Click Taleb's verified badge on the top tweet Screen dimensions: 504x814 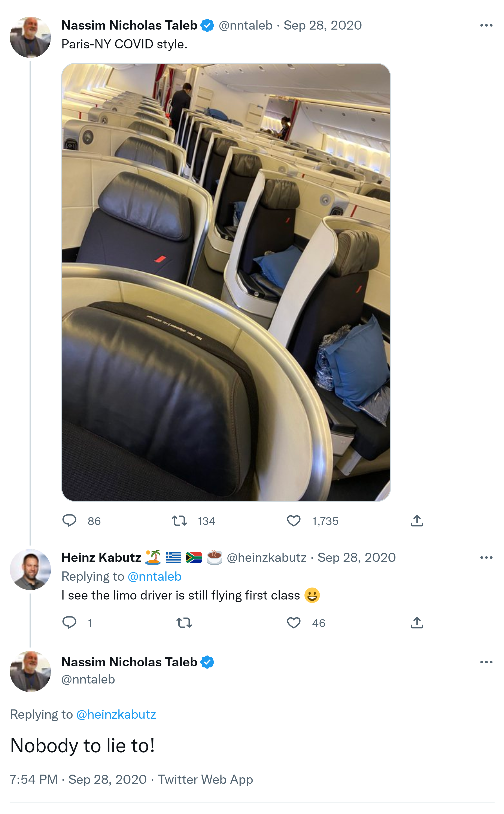pyautogui.click(x=207, y=25)
